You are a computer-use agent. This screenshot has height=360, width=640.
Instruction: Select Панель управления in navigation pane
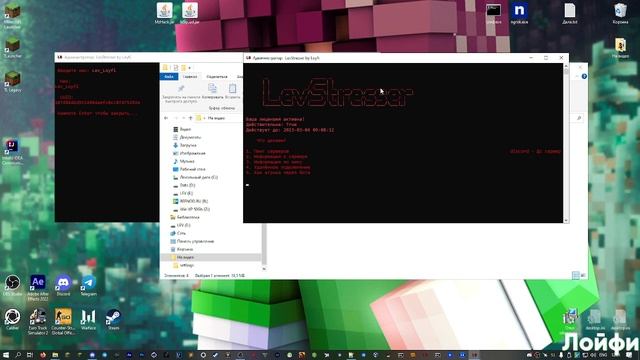coord(195,241)
